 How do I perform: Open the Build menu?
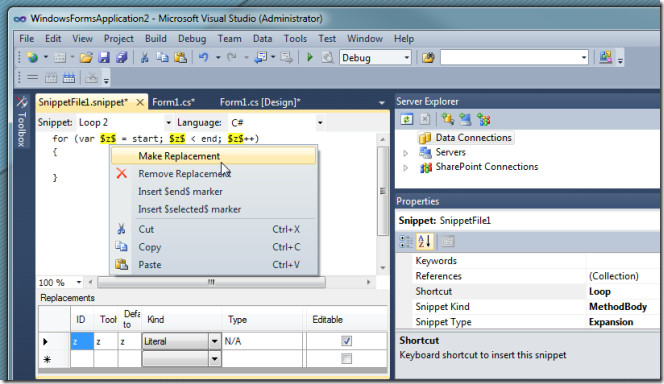coord(156,39)
